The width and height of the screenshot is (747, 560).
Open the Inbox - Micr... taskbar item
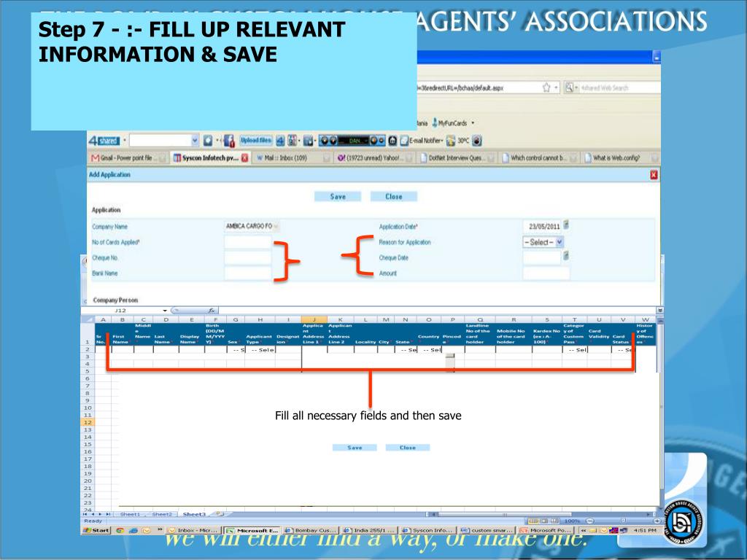point(193,530)
